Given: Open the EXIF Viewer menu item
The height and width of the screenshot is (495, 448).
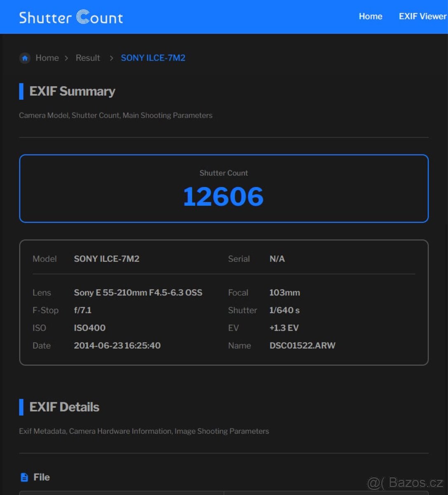Looking at the screenshot, I should 422,16.
